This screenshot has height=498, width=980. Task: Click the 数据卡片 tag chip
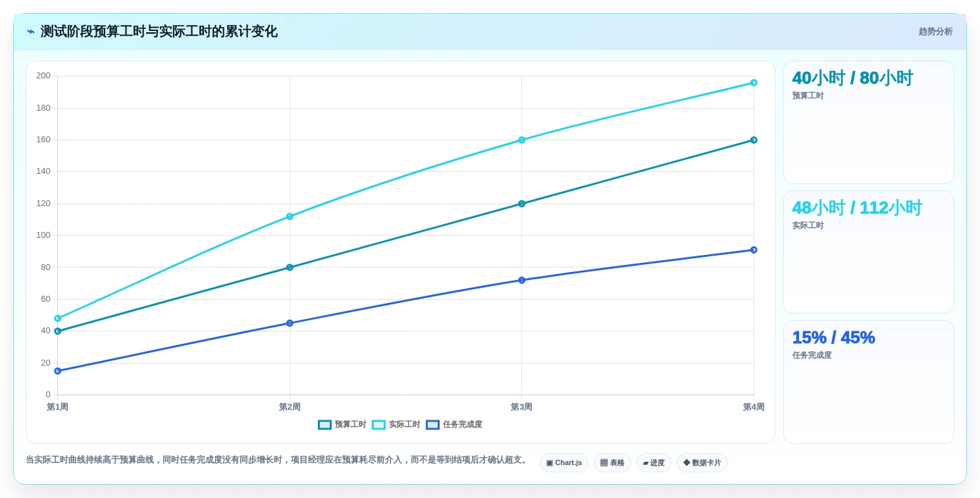(x=702, y=463)
